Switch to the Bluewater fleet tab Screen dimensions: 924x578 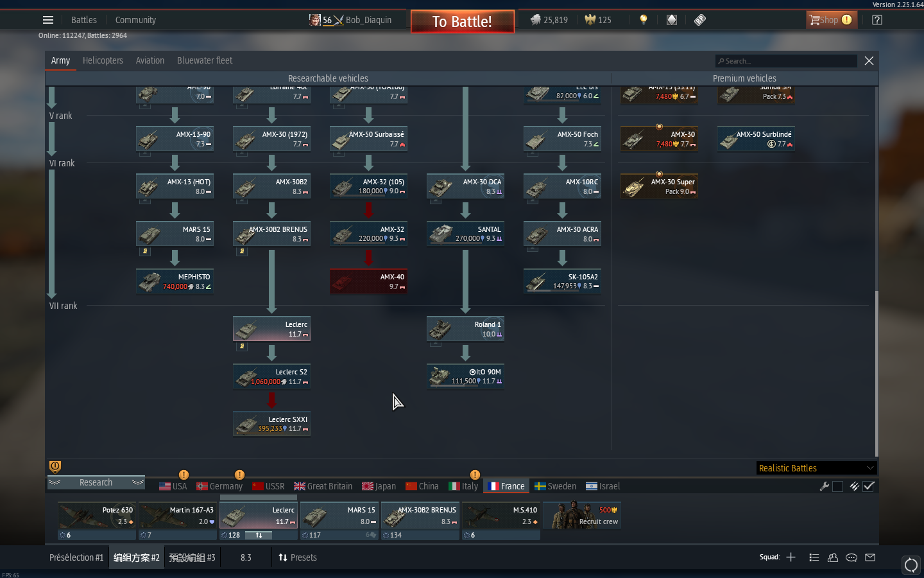[205, 60]
